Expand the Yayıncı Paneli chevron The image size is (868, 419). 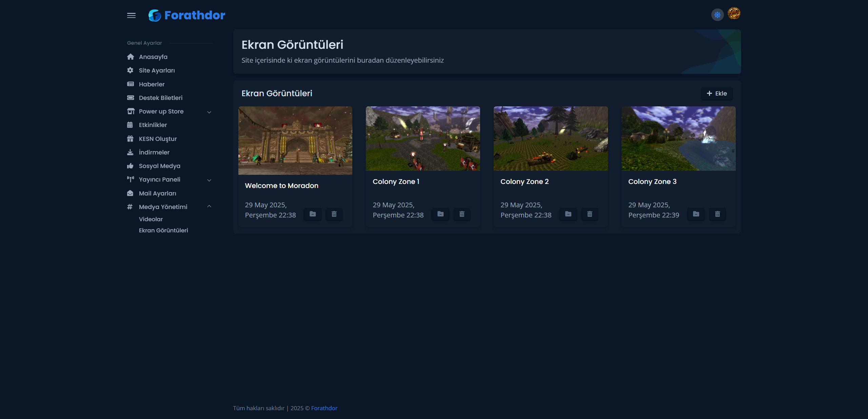tap(209, 180)
